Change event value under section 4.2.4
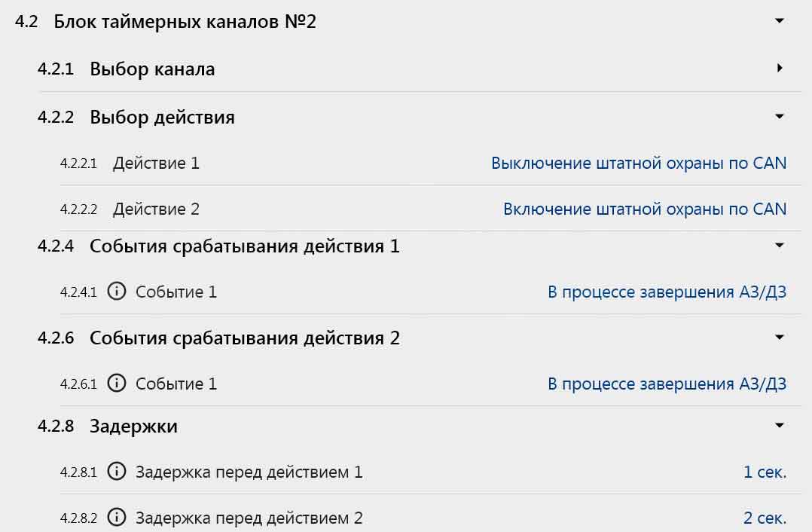This screenshot has height=532, width=812. (667, 292)
